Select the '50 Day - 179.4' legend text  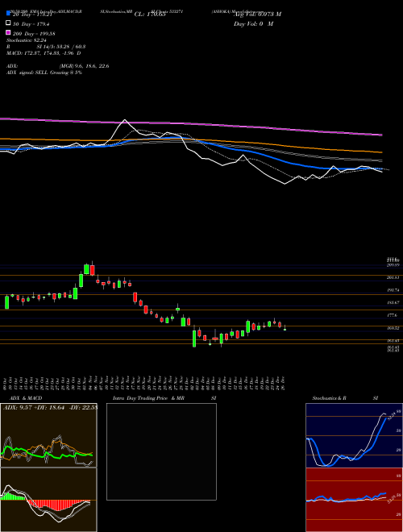pyautogui.click(x=31, y=24)
